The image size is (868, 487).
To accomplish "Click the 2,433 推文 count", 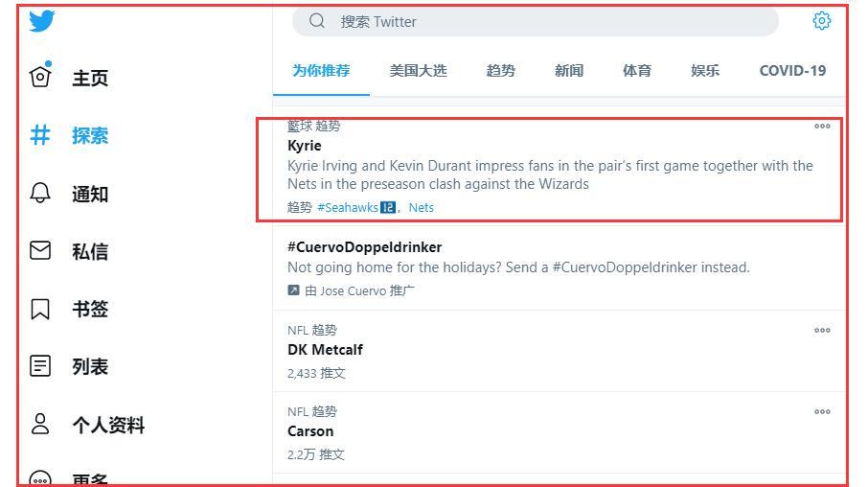I will (316, 374).
